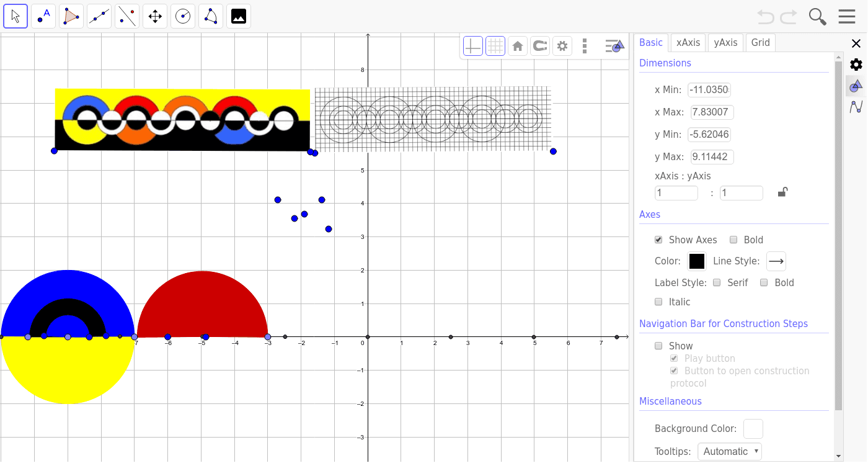
Task: Click the Undo arrow
Action: pos(766,17)
